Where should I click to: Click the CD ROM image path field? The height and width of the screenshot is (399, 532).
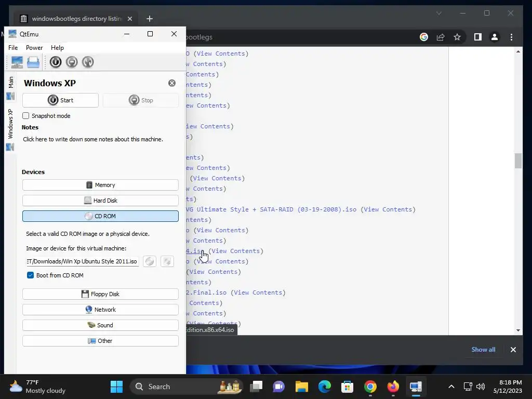83,261
